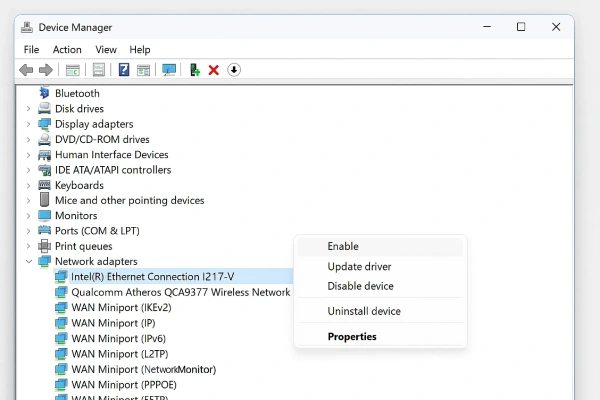Open the Help menu
600x400 pixels.
[140, 50]
